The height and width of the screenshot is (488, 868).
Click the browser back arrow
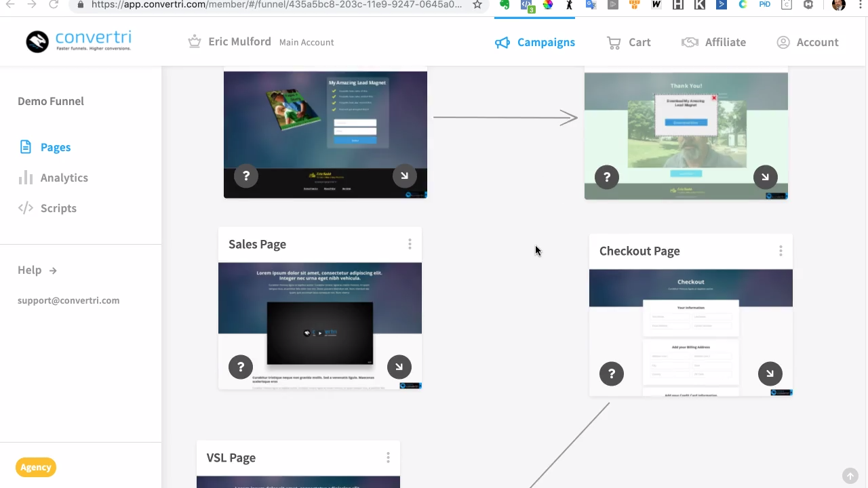(x=10, y=5)
